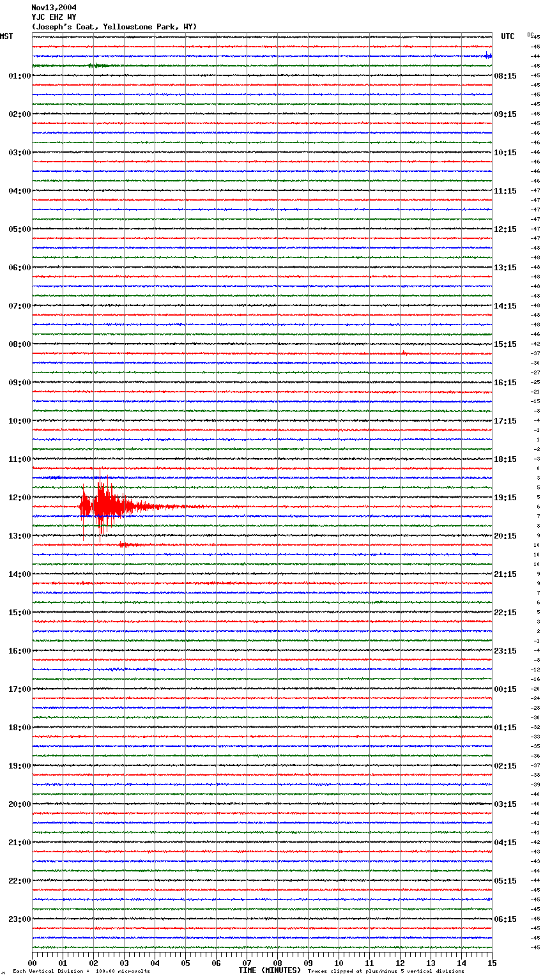
Task: Click the 03:15 UTC time label
Action: click(505, 804)
